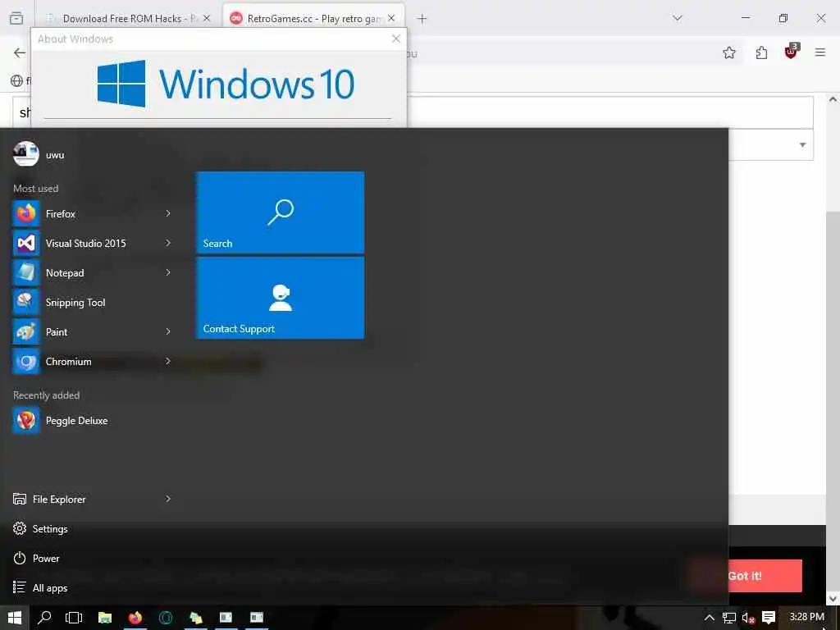Viewport: 840px width, 630px height.
Task: Open taskbar search magnifier
Action: (44, 618)
